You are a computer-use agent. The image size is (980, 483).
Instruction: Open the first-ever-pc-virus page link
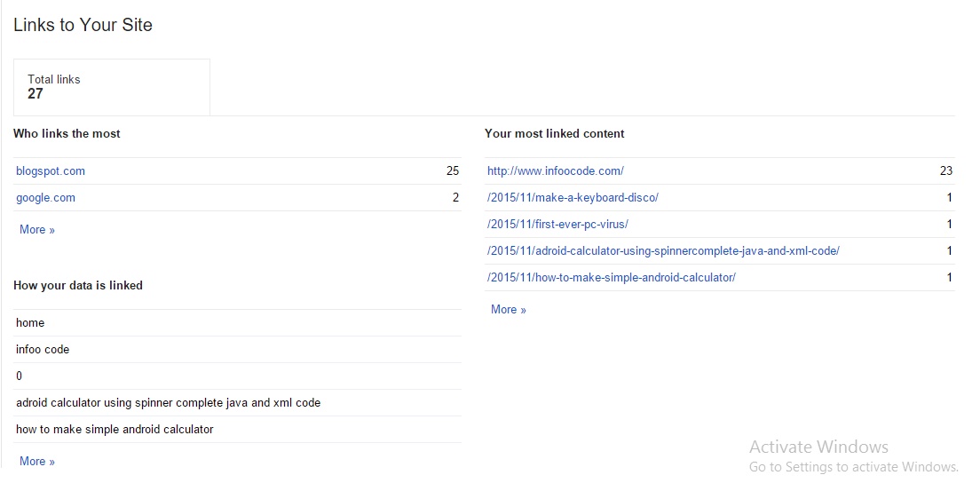click(557, 225)
